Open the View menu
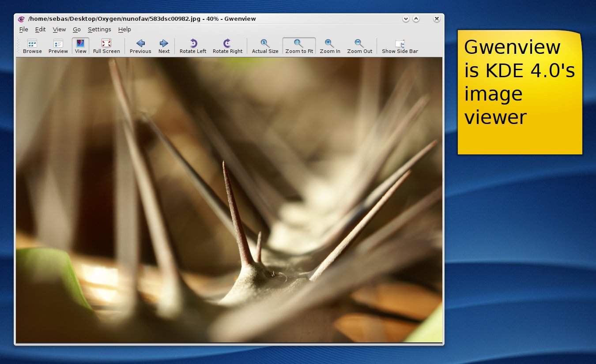The image size is (596, 364). (x=59, y=30)
